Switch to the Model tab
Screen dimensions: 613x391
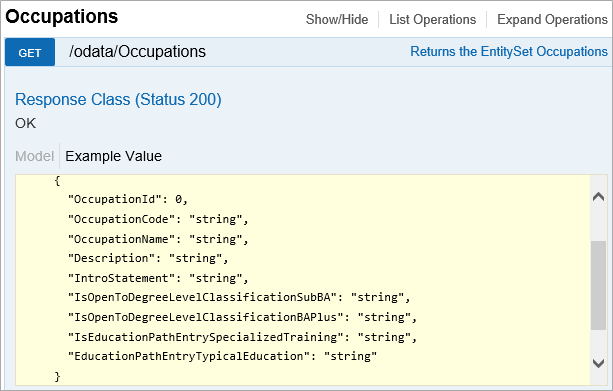(34, 156)
